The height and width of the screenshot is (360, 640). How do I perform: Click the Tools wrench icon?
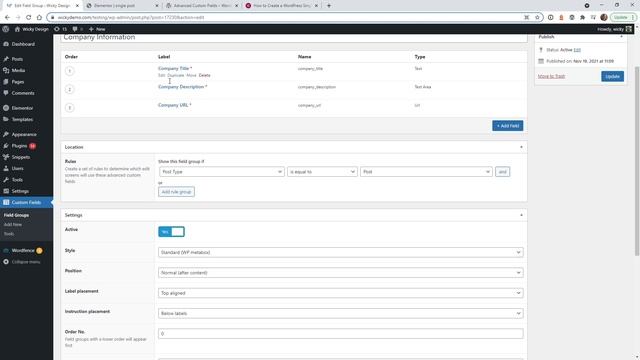point(6,180)
